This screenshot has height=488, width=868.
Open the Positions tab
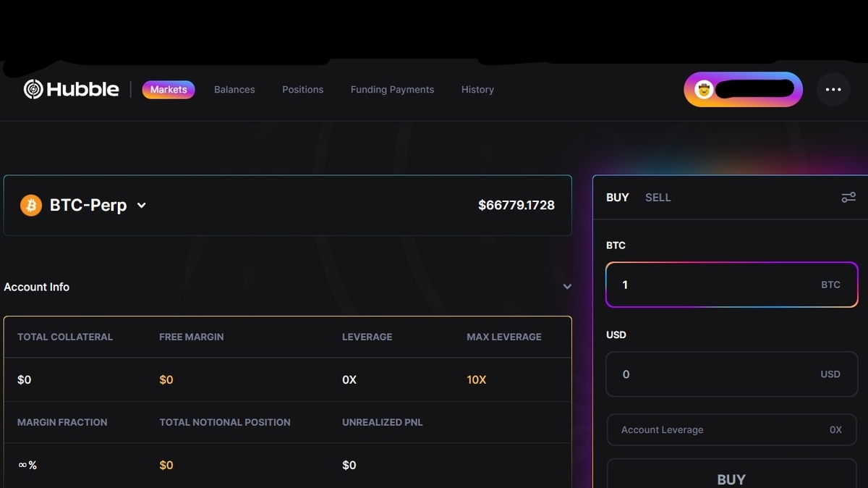(302, 90)
